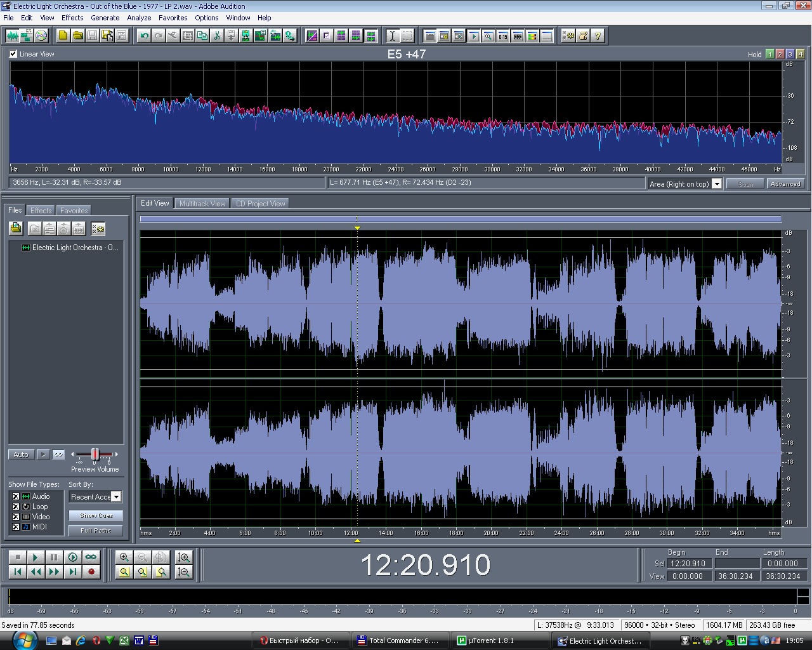Open the File menu

pyautogui.click(x=8, y=18)
